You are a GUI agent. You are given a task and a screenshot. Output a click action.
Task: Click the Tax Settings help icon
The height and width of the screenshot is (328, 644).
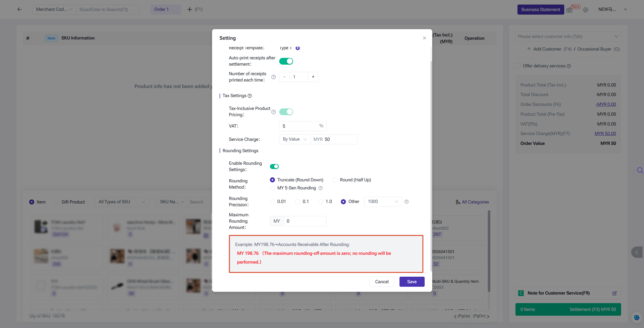tap(250, 96)
